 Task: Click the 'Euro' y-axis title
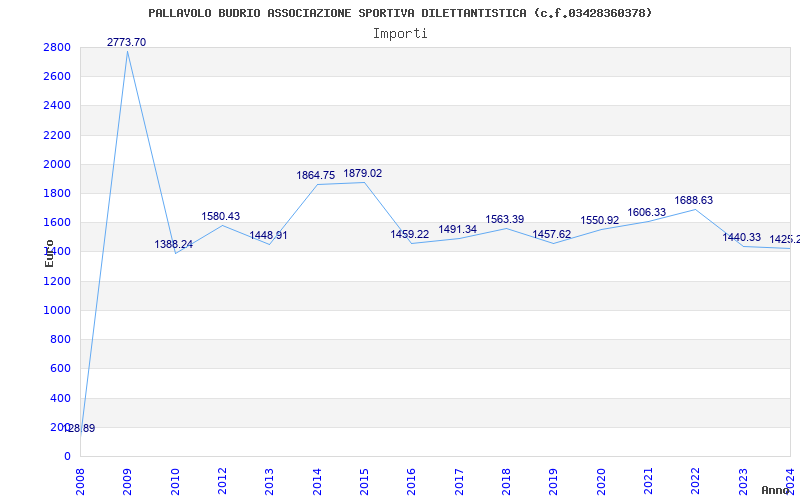(x=49, y=253)
